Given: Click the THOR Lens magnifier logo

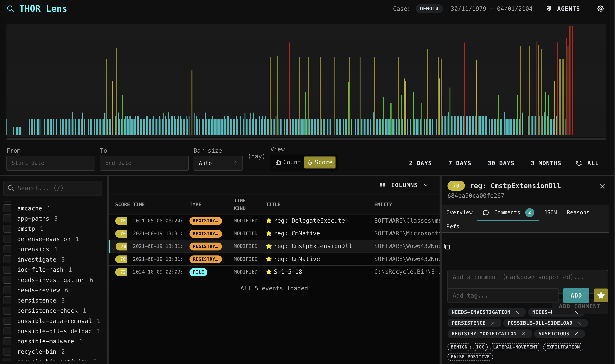Looking at the screenshot, I should tap(10, 9).
